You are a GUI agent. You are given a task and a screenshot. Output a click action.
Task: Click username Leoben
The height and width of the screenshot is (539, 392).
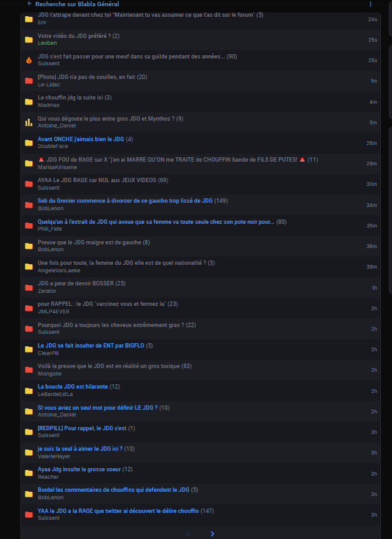tap(47, 43)
